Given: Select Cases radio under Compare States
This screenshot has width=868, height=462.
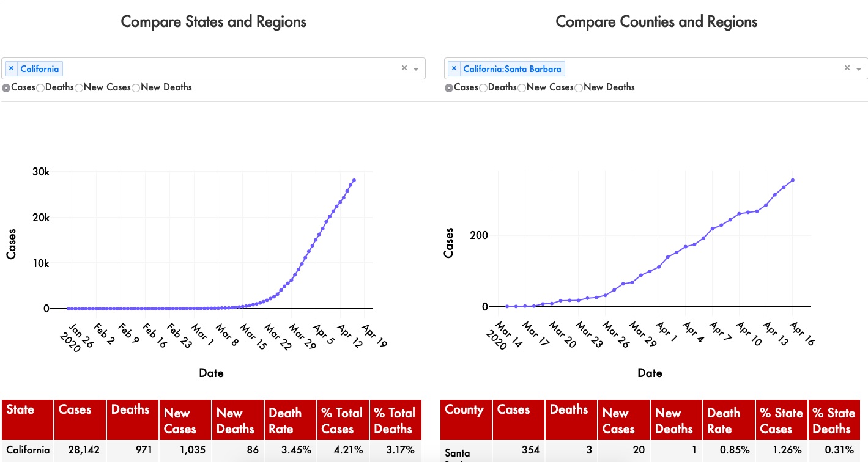Looking at the screenshot, I should (6, 87).
